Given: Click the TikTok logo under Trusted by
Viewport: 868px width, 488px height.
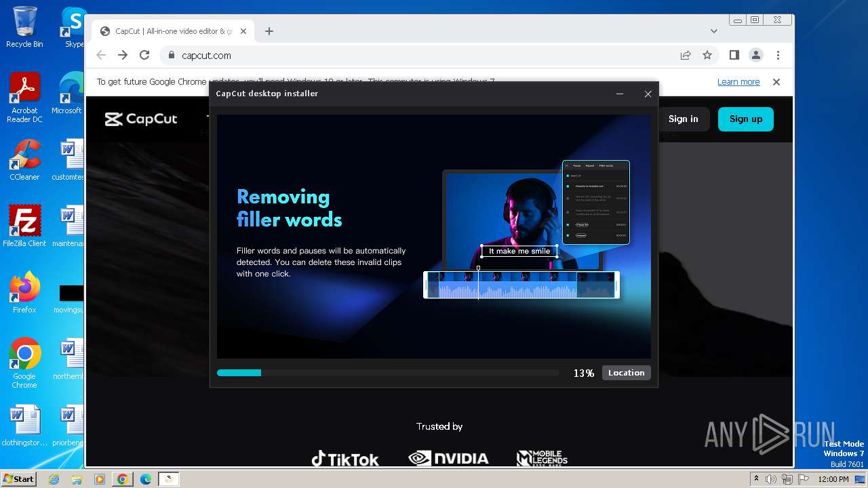Looking at the screenshot, I should [x=344, y=459].
